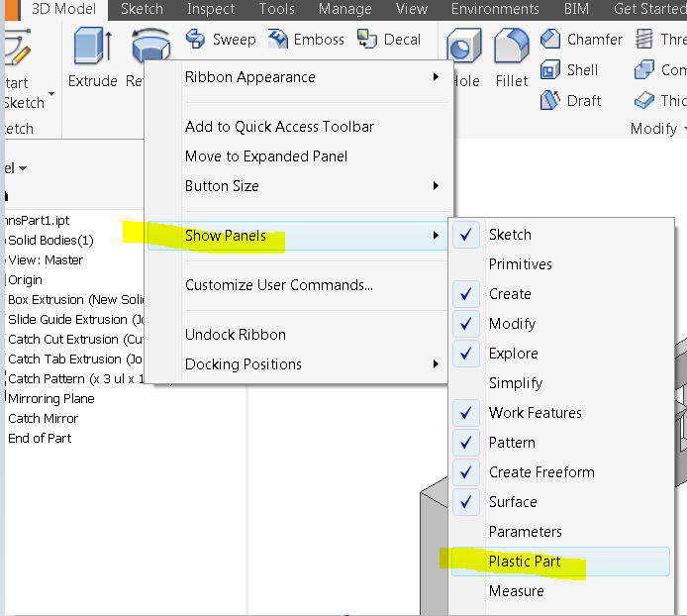This screenshot has width=687, height=616.
Task: Switch to the Environments tab
Action: tap(495, 9)
